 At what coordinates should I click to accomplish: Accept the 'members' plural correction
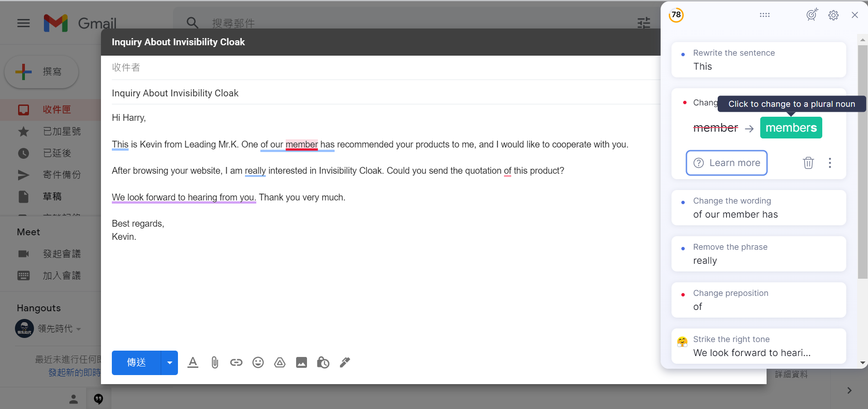(791, 128)
